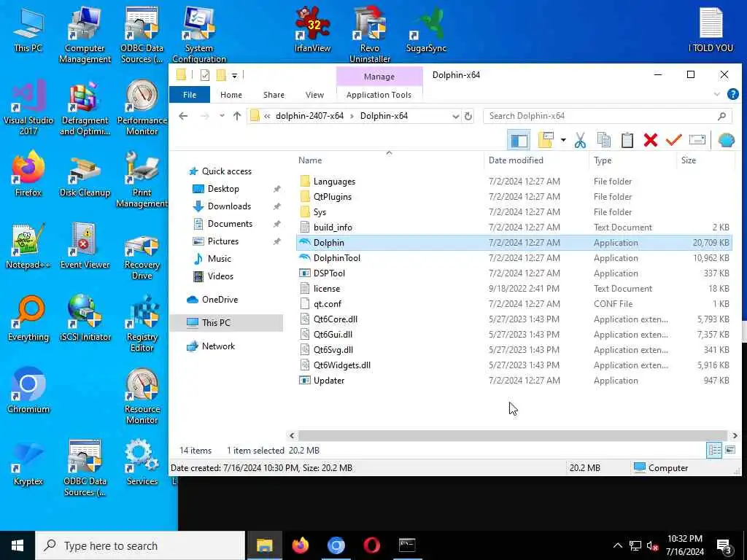Show hidden system tray icons

(x=617, y=545)
